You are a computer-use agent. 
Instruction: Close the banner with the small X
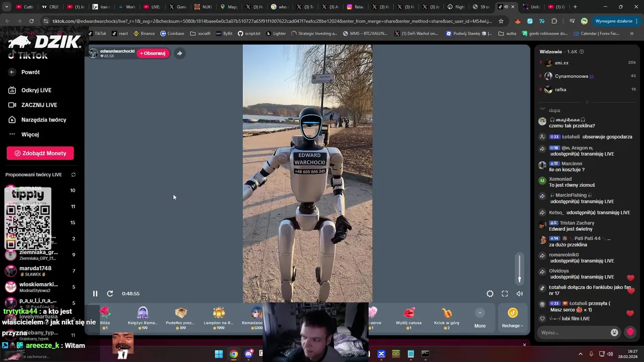coord(524,345)
